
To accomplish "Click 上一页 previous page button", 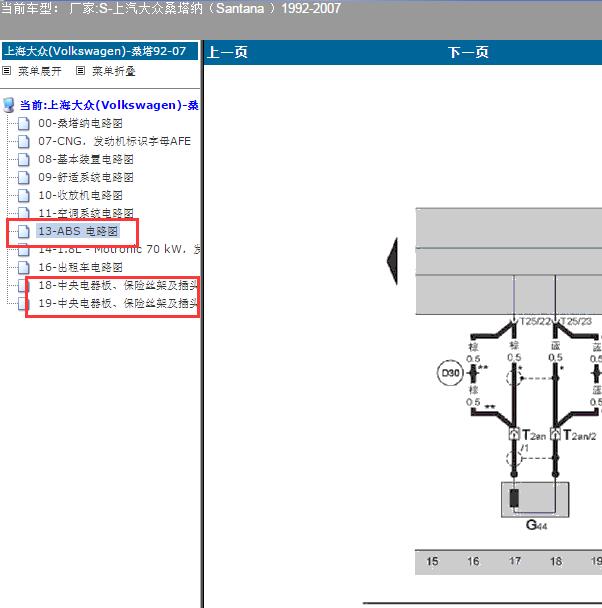I will tap(227, 52).
